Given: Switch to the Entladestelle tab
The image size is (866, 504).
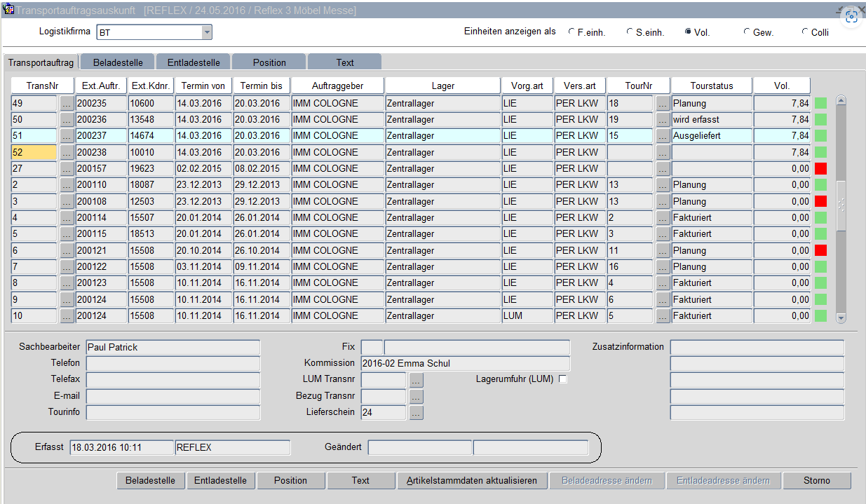Looking at the screenshot, I should [194, 62].
